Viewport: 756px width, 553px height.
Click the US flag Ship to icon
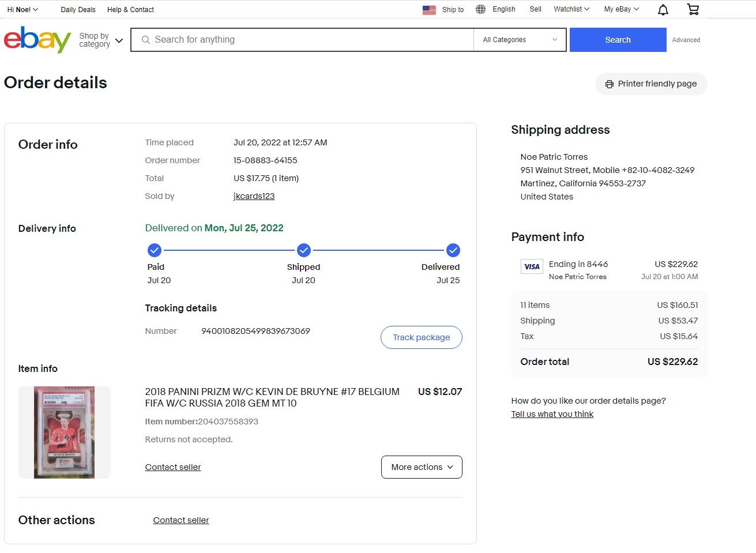pos(429,10)
